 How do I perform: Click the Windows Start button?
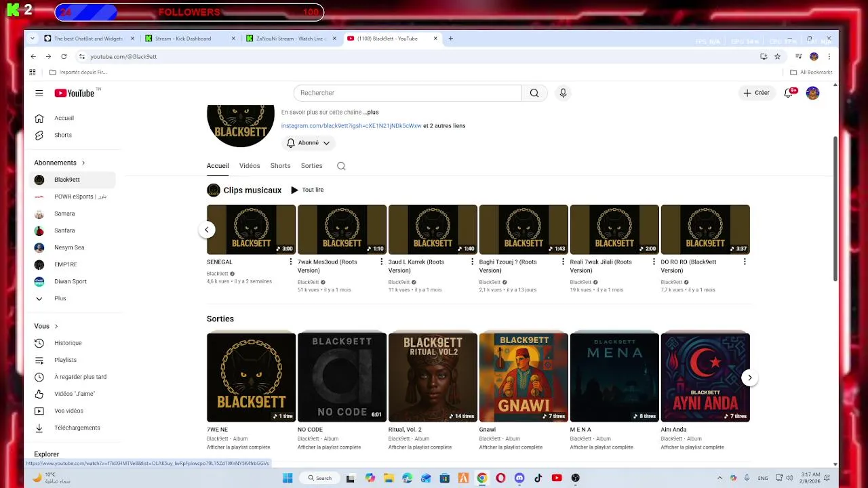click(x=288, y=478)
